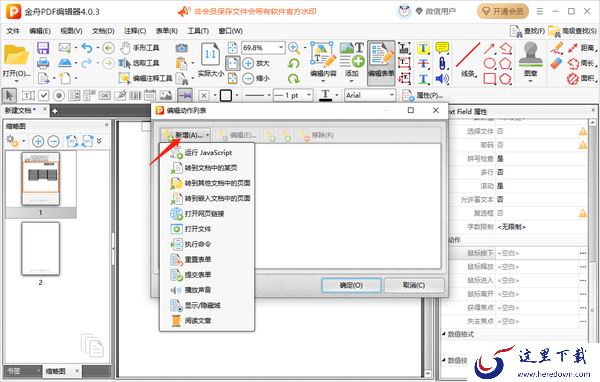Choose 重置表单 from the menu
The width and height of the screenshot is (600, 382).
[x=207, y=260]
